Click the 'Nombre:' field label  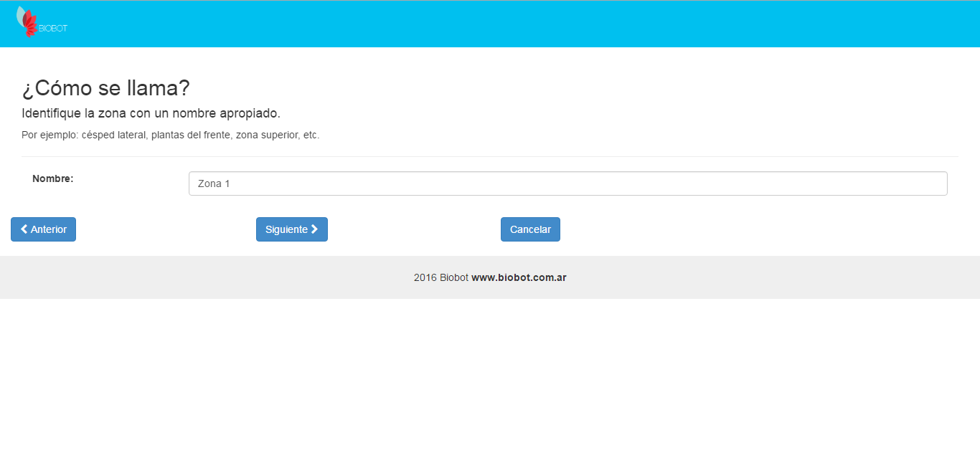(x=53, y=178)
